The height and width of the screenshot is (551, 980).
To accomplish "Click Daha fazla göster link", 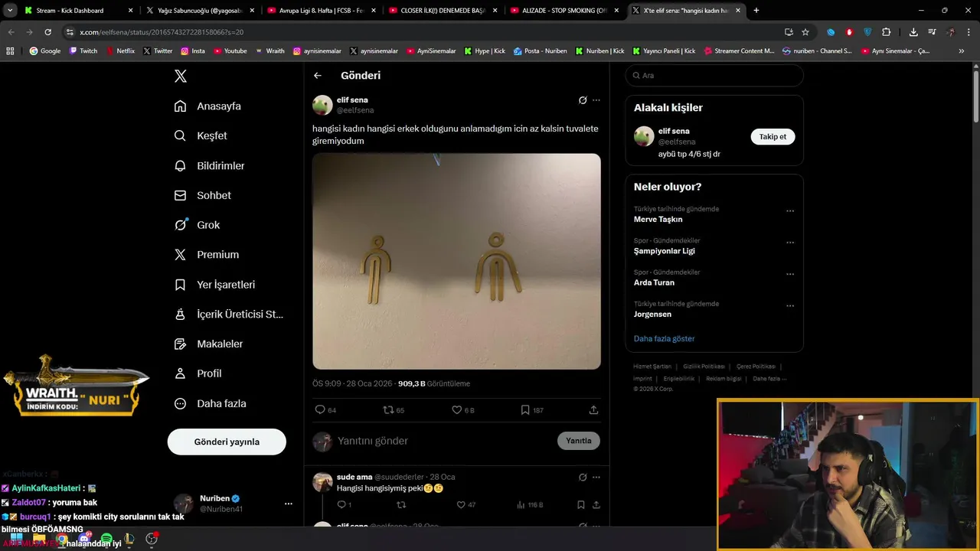I will point(664,338).
